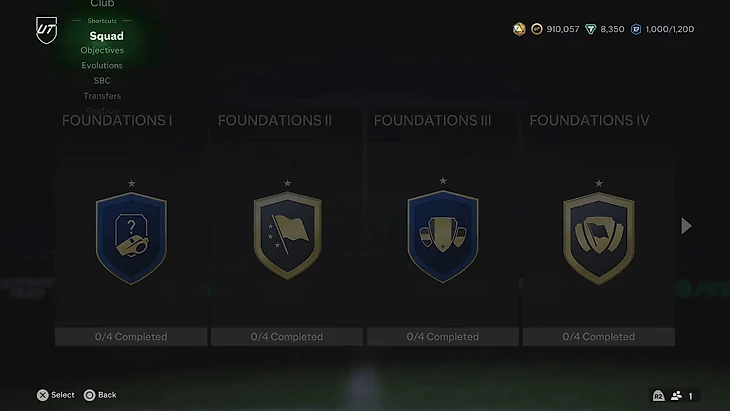Go to the SBC shortcut
The width and height of the screenshot is (730, 411).
102,81
